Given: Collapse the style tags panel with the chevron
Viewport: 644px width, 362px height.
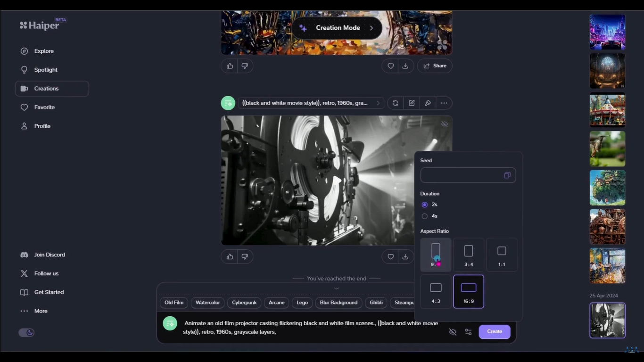Looking at the screenshot, I should point(337,288).
